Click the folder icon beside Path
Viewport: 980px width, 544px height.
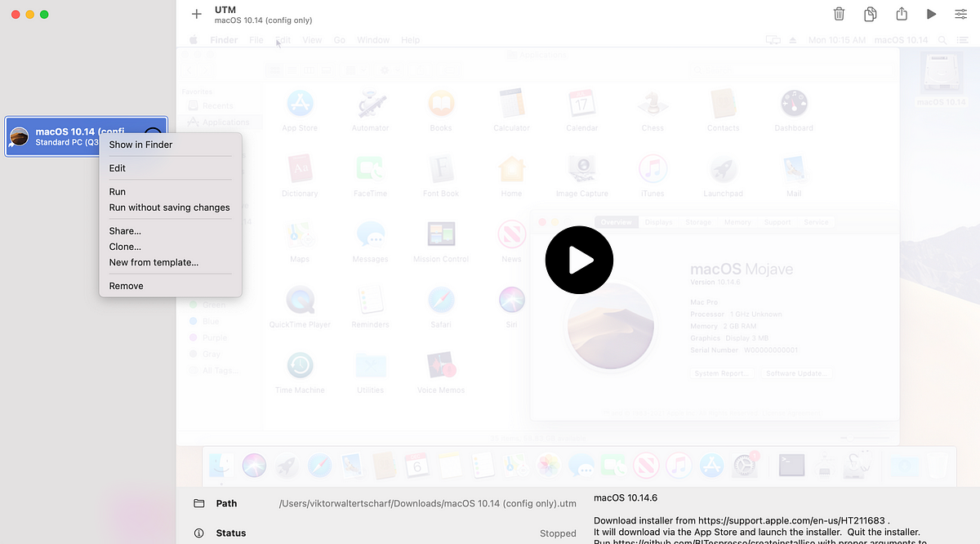(x=198, y=503)
